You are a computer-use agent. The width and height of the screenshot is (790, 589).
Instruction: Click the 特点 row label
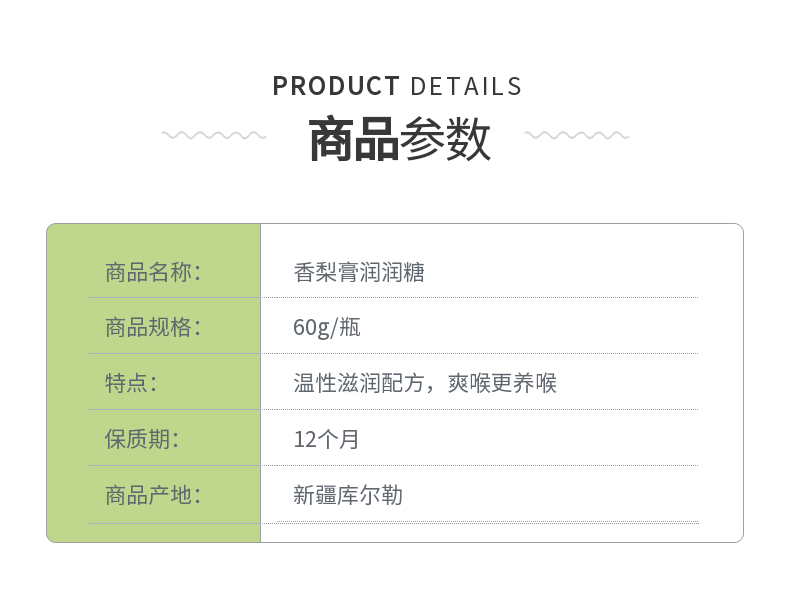[x=131, y=383]
